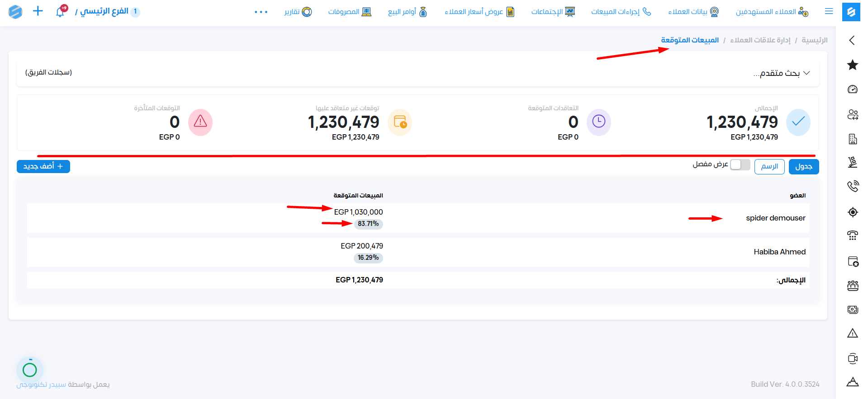Open عروض أسعار العملاء menu

[479, 12]
